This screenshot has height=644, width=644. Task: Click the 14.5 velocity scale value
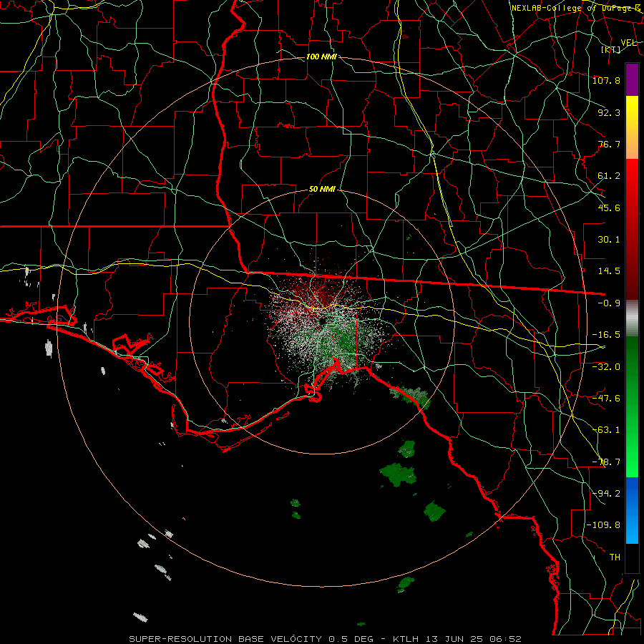click(609, 270)
